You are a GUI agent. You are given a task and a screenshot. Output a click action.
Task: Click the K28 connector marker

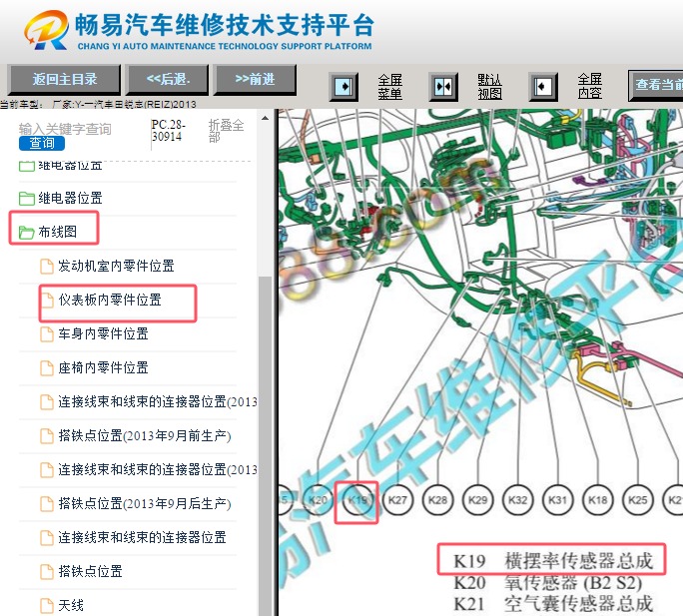pos(437,499)
